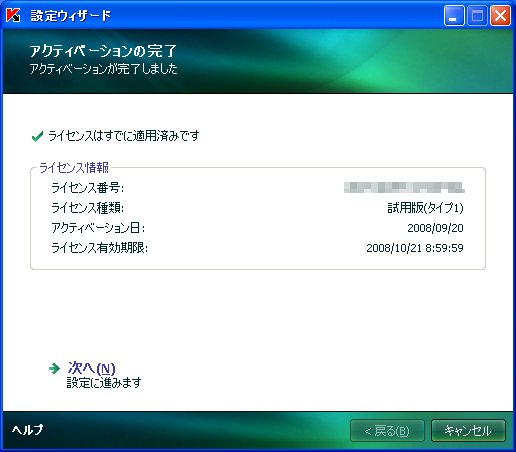Viewport: 516px width, 452px height.
Task: Click the 試用版(タイプ1) license type value
Action: pyautogui.click(x=425, y=208)
